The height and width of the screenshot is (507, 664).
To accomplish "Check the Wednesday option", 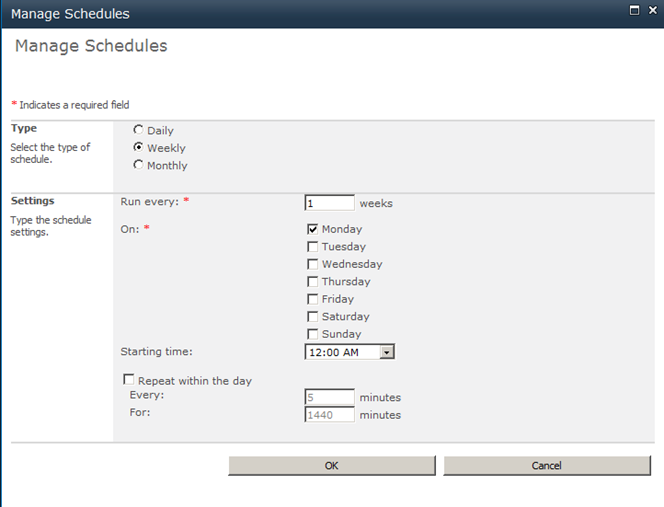I will pos(313,264).
